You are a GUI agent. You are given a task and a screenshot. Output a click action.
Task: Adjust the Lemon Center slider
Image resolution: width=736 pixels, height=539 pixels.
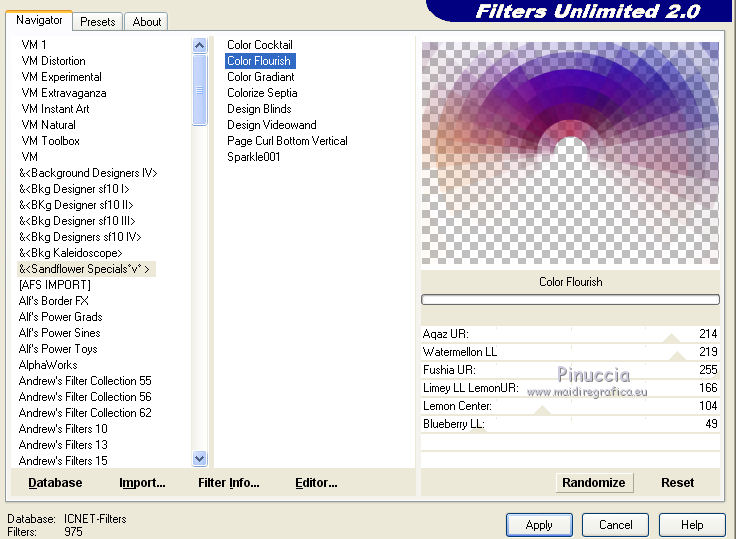(x=570, y=406)
